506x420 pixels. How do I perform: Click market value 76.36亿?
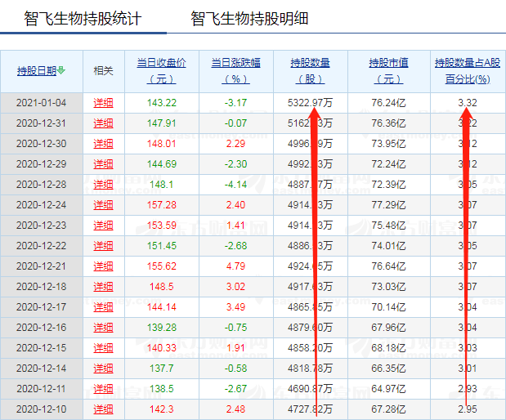point(388,123)
